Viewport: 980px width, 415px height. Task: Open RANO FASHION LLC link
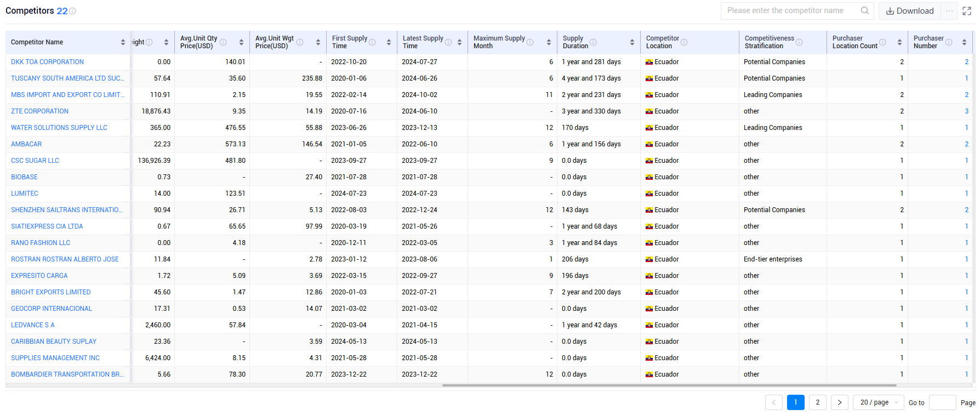pyautogui.click(x=41, y=243)
